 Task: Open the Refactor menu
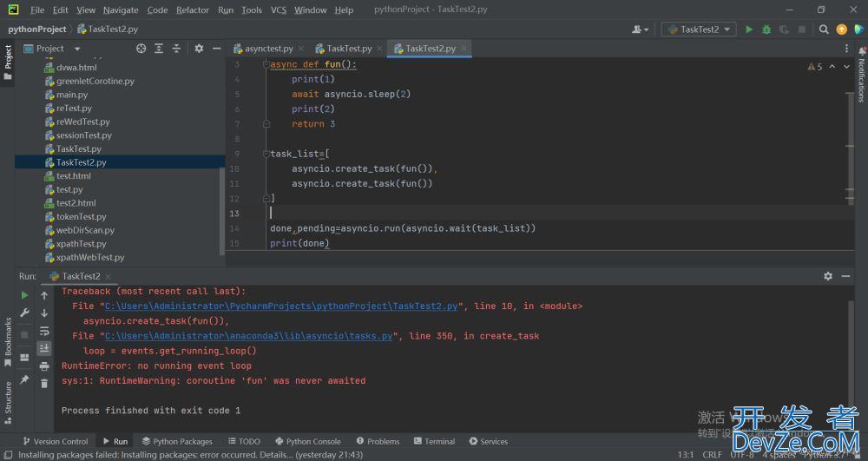point(193,10)
